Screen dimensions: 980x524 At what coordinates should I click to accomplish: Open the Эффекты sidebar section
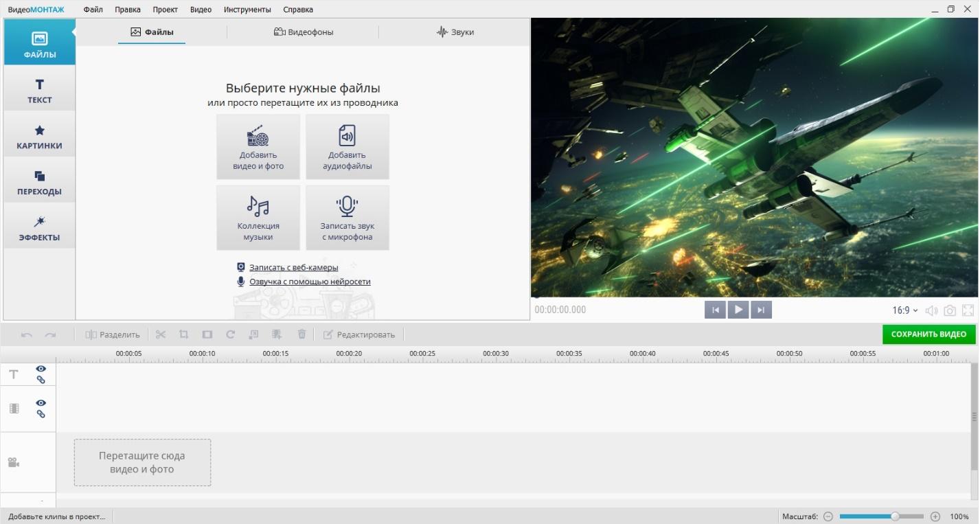(x=39, y=227)
